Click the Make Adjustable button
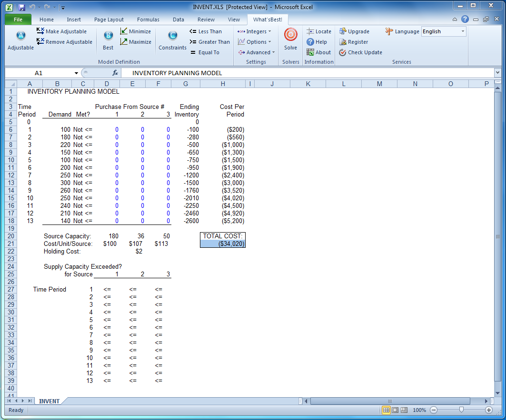This screenshot has width=506, height=420. tap(61, 31)
